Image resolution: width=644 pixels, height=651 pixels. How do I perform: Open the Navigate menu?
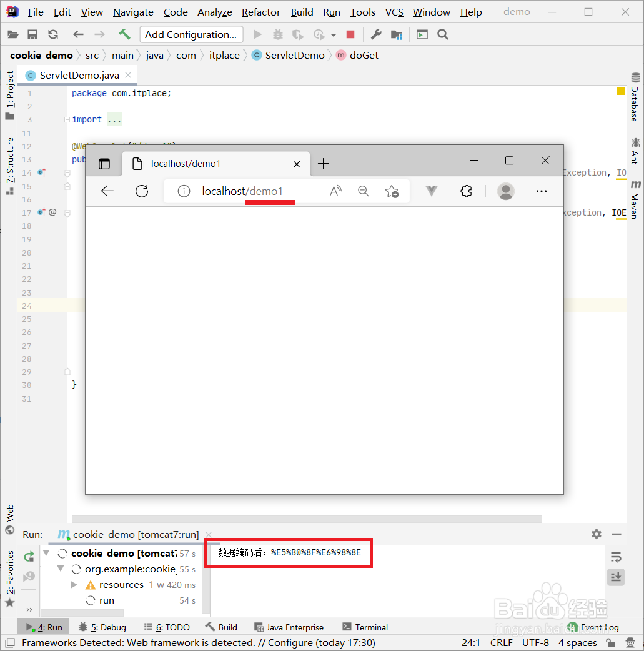[x=133, y=12]
